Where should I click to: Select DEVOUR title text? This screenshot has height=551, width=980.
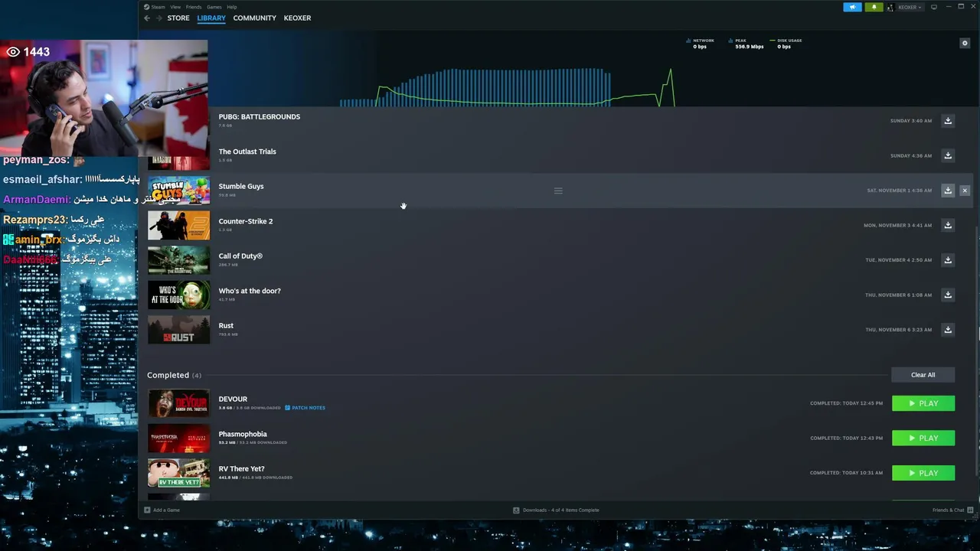pyautogui.click(x=233, y=399)
